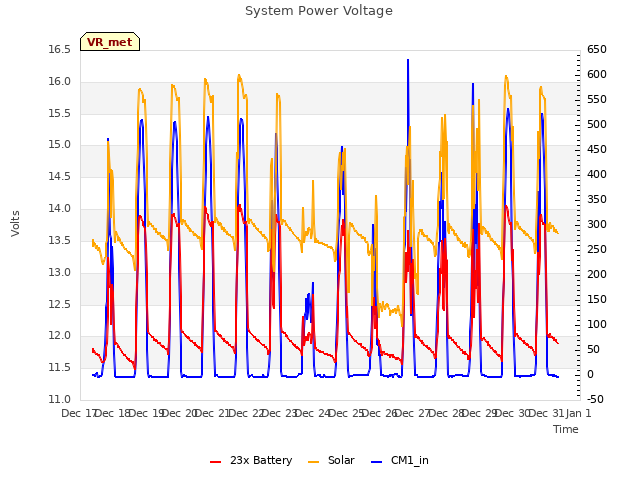Click the 550 right axis value
The width and height of the screenshot is (640, 480).
point(597,99)
